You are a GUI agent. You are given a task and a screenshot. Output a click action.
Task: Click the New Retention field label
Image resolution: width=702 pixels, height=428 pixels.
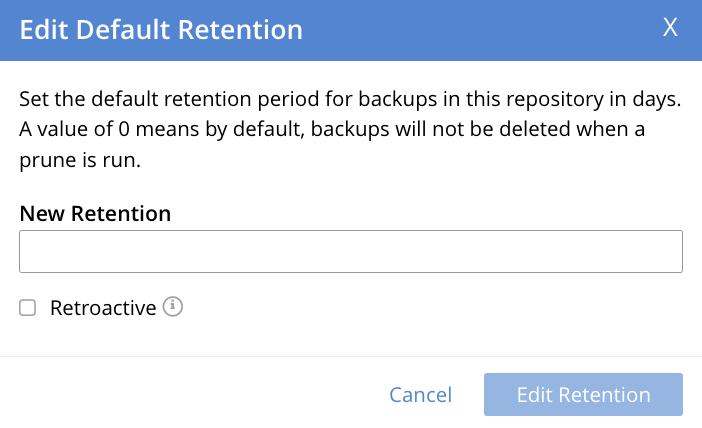click(x=95, y=213)
